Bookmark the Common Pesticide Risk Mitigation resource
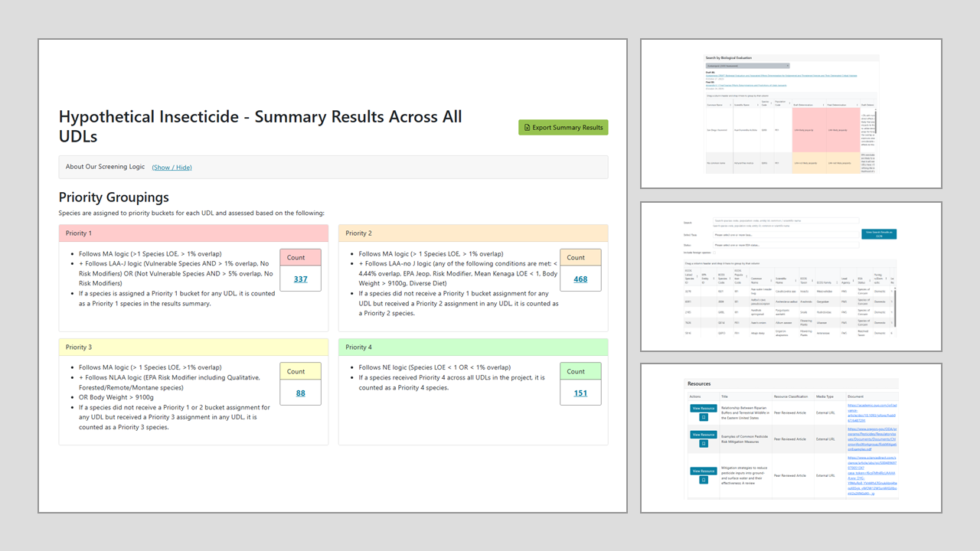 click(703, 444)
